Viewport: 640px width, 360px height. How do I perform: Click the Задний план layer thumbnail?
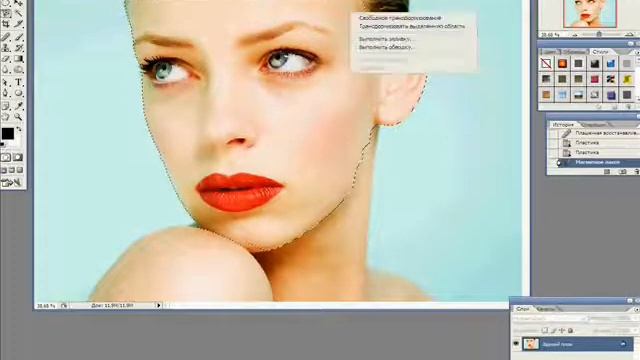(531, 344)
